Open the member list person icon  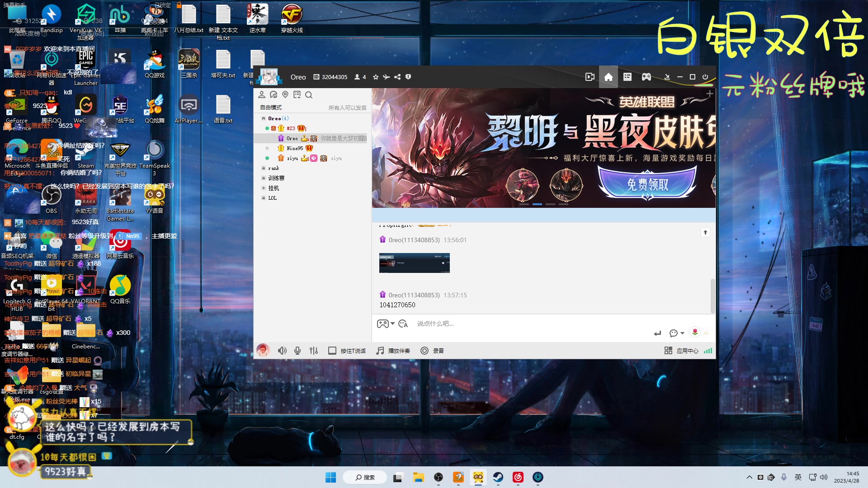click(262, 94)
